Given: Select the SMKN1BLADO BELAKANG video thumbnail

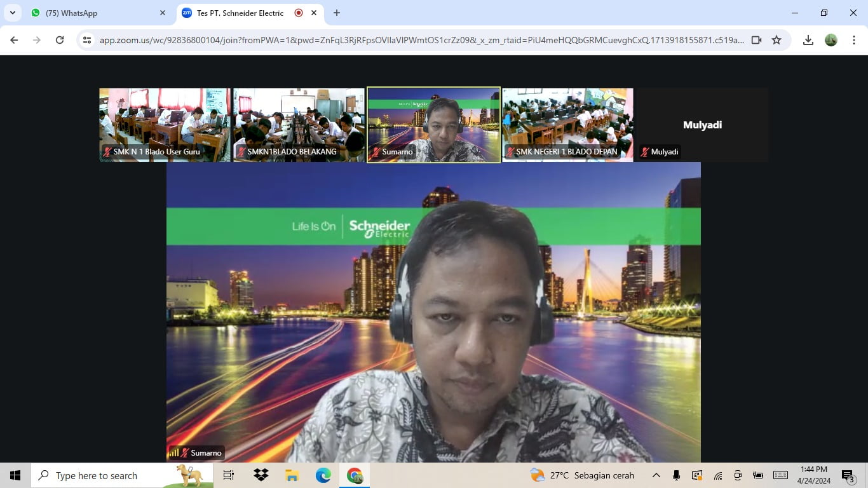Looking at the screenshot, I should pyautogui.click(x=299, y=125).
